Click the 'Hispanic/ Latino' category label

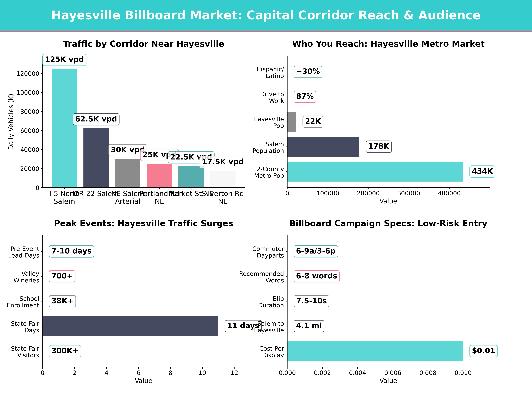tap(270, 73)
